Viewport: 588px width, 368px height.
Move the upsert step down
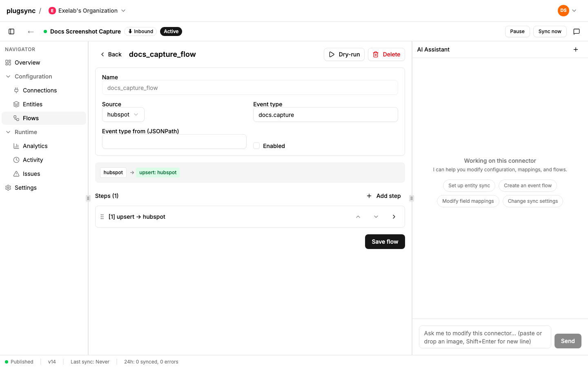[376, 217]
